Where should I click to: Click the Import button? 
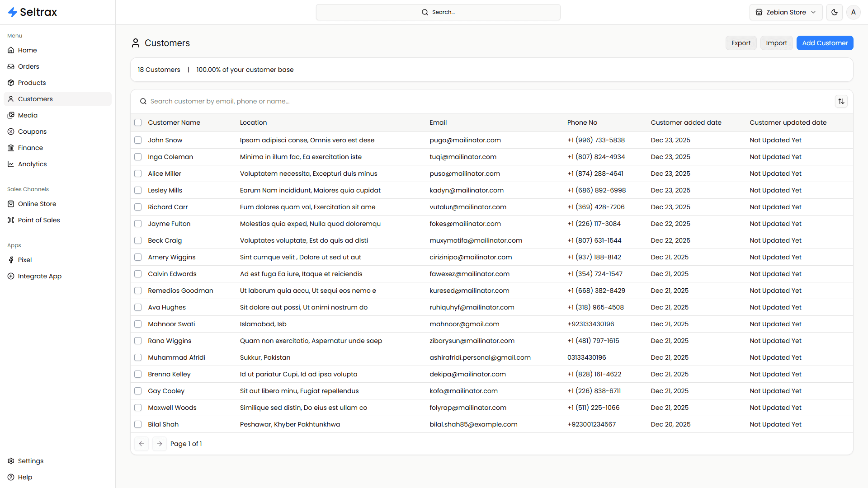(x=776, y=43)
